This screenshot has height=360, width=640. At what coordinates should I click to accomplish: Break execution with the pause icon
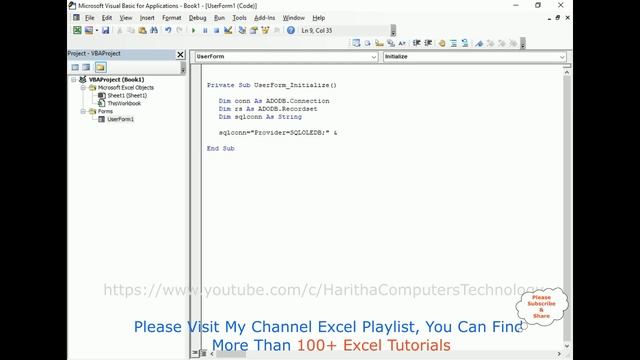tap(205, 30)
